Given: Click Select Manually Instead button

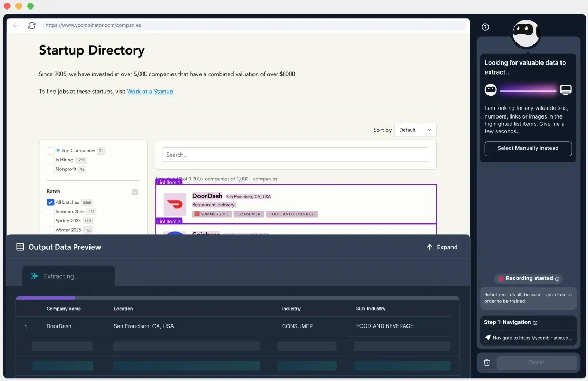Looking at the screenshot, I should click(528, 148).
